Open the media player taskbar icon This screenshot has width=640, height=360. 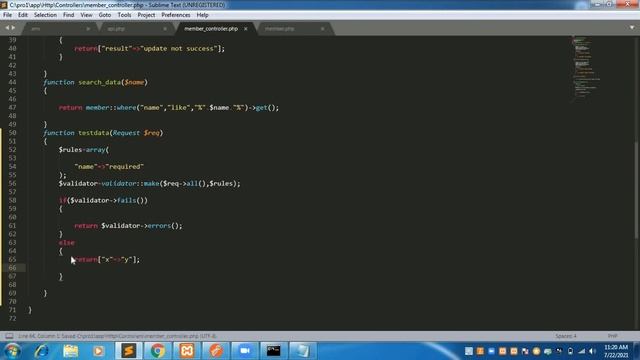pyautogui.click(x=98, y=351)
